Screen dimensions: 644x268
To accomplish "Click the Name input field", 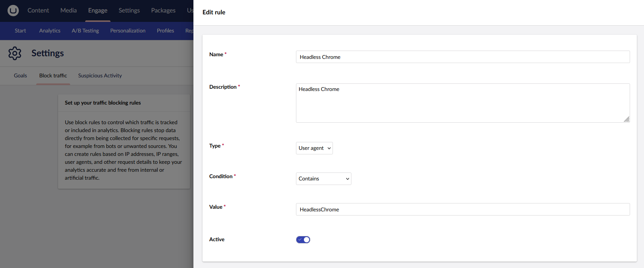I will 463,57.
